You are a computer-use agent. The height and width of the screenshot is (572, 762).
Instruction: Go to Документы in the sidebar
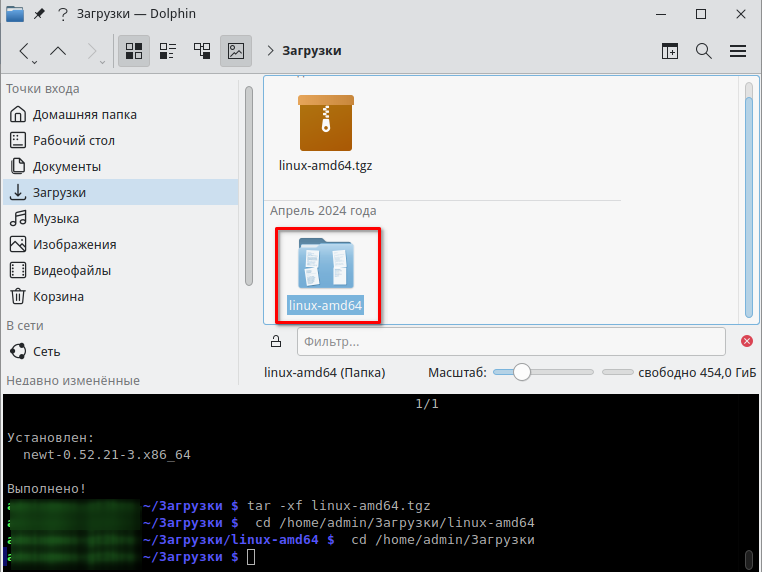pos(66,166)
